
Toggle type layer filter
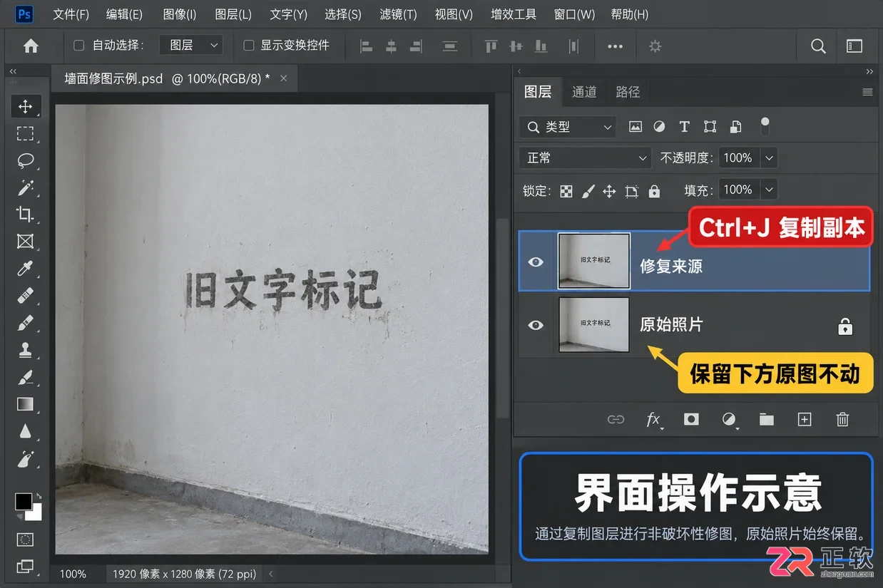(x=684, y=127)
